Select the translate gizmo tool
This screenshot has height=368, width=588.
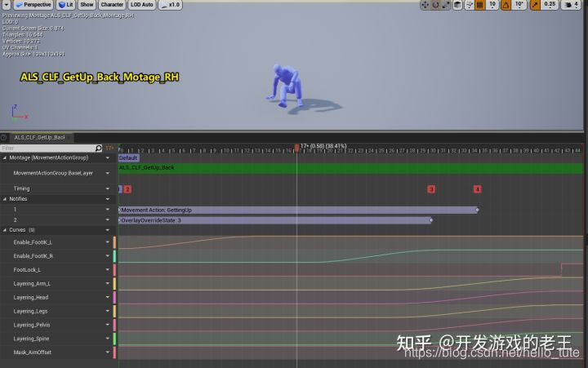pyautogui.click(x=425, y=5)
